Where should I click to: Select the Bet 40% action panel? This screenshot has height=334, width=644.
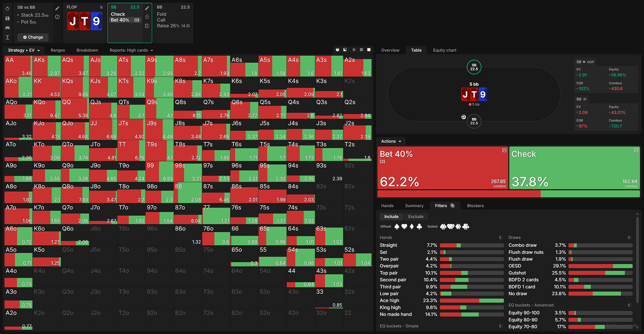442,168
